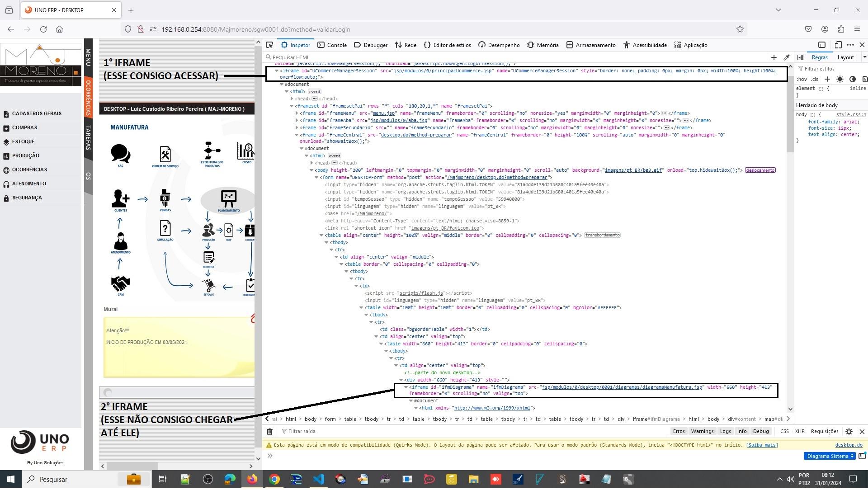Activate the DevTools element picker icon
The width and height of the screenshot is (868, 490).
coord(269,45)
